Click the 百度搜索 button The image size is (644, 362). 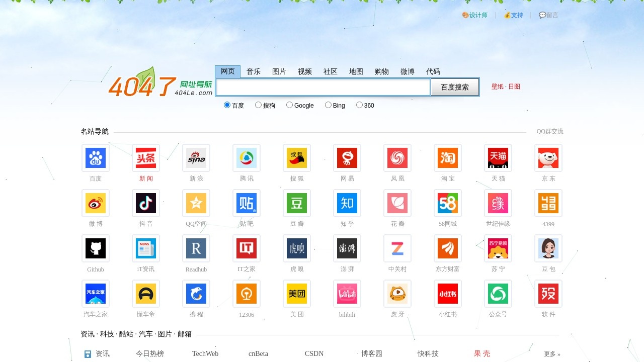[x=455, y=87]
